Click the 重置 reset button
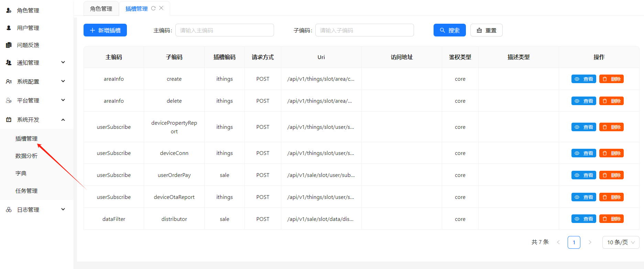The width and height of the screenshot is (644, 269). click(x=486, y=30)
